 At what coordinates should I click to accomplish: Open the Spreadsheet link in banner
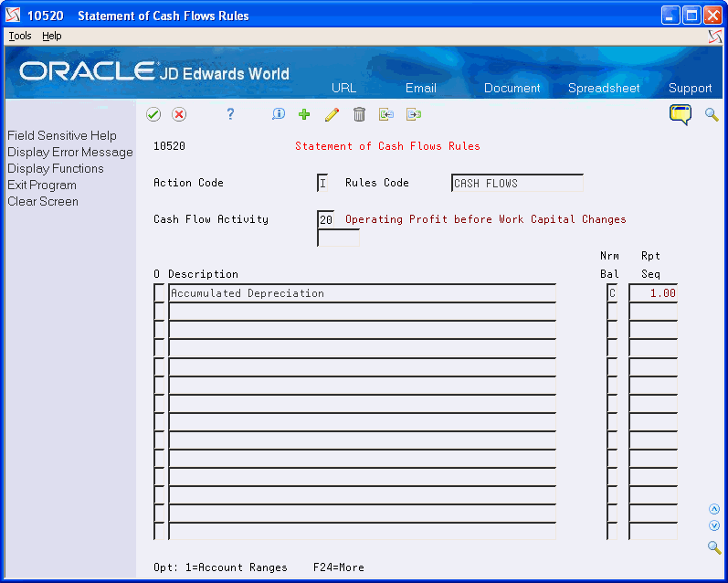point(604,88)
